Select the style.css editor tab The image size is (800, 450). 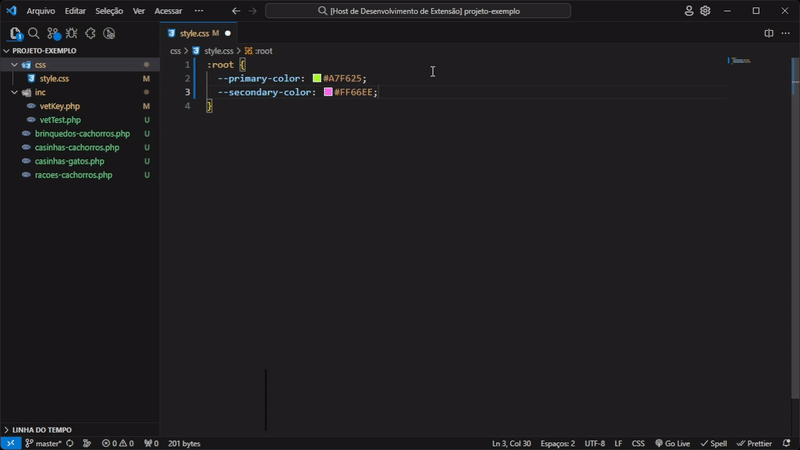[198, 33]
